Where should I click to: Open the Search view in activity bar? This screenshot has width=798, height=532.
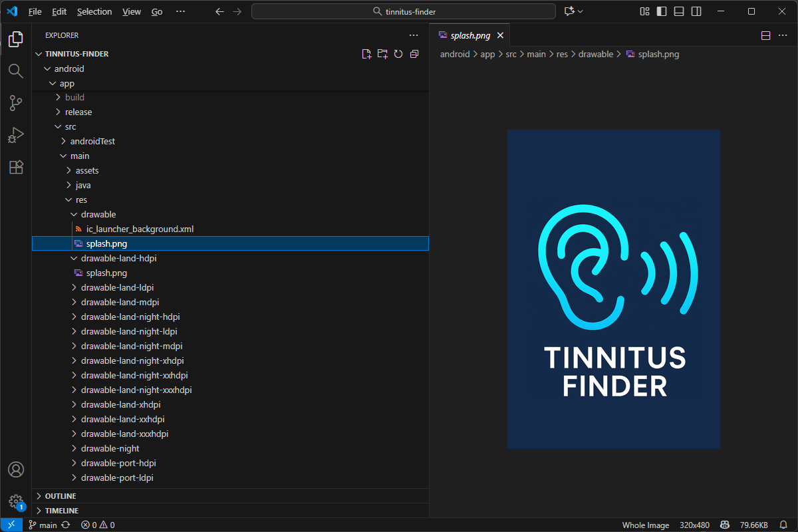pos(16,70)
